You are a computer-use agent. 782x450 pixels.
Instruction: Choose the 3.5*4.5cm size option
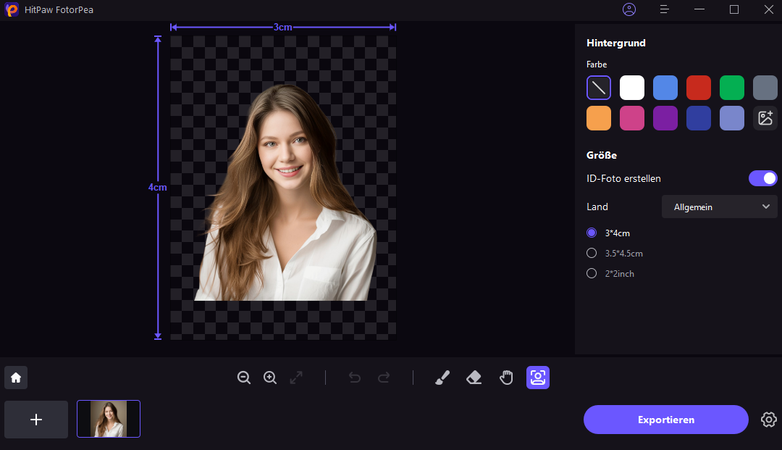(x=592, y=253)
